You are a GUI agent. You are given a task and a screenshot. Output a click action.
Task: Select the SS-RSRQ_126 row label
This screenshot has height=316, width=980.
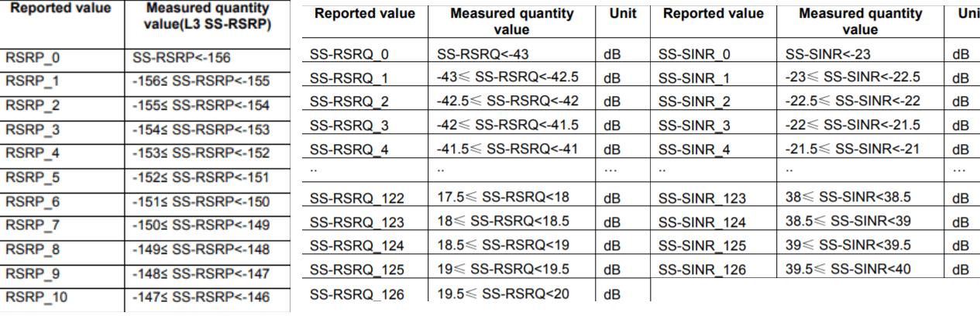tap(356, 294)
